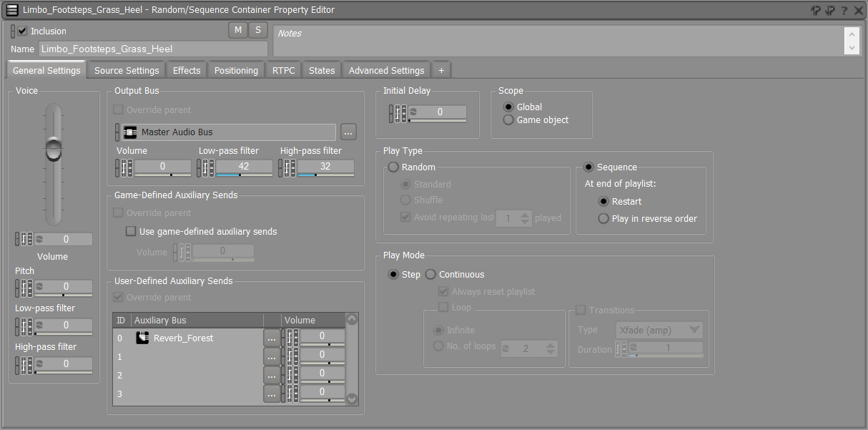This screenshot has width=868, height=430.
Task: Click inside the Notes text area
Action: tap(558, 40)
